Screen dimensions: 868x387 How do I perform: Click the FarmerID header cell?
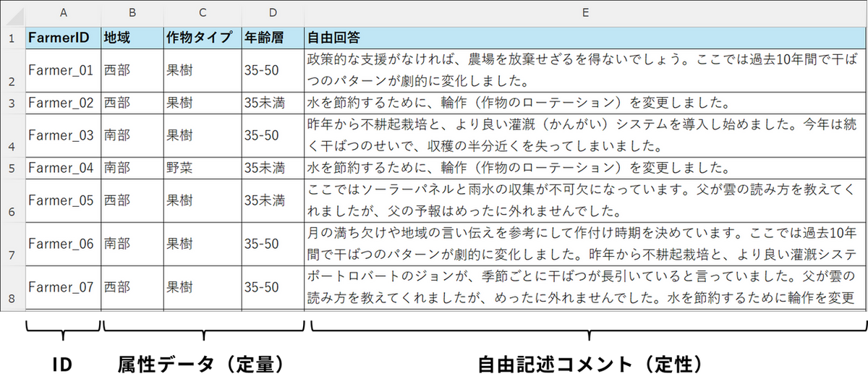[64, 37]
